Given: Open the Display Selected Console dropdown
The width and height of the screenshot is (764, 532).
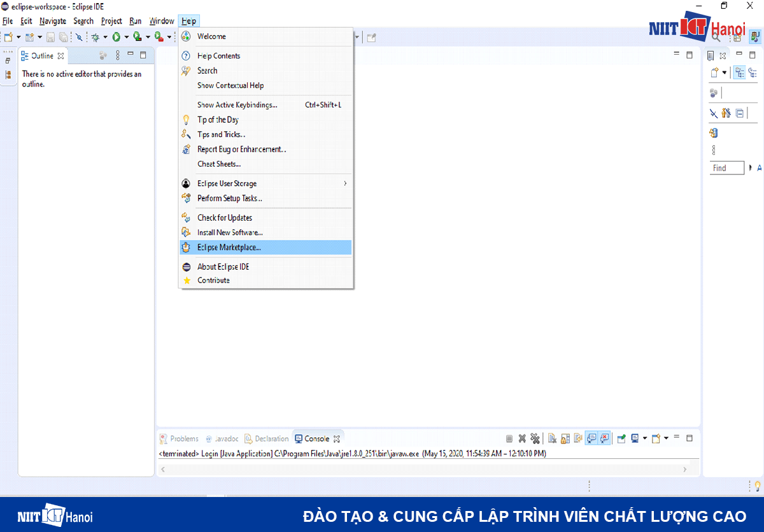Looking at the screenshot, I should pyautogui.click(x=645, y=438).
